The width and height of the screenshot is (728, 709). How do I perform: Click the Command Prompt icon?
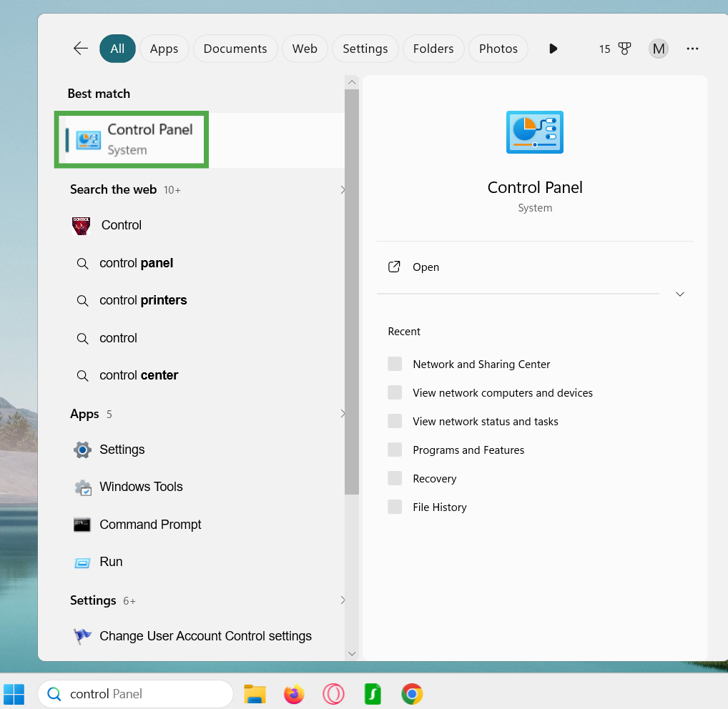pyautogui.click(x=82, y=525)
